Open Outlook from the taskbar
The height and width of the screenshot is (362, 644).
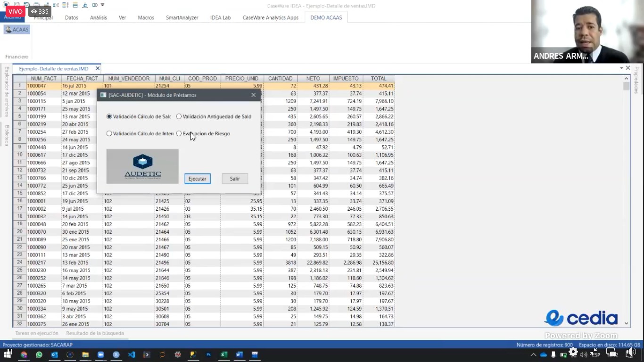pos(54,354)
